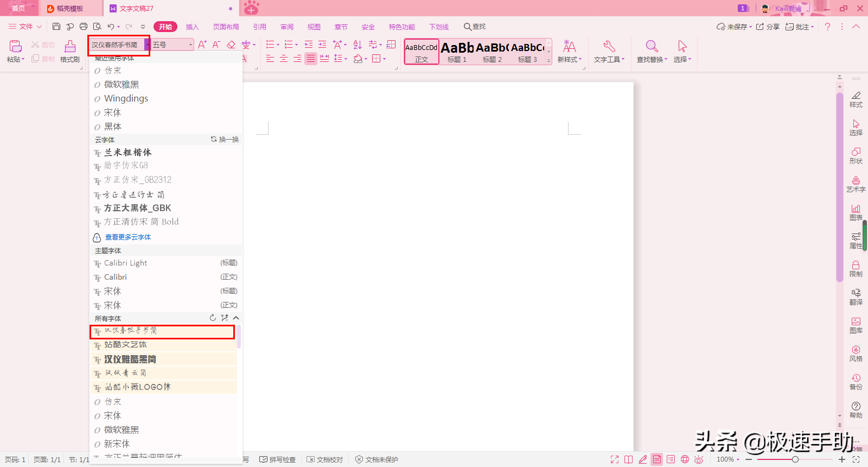
Task: Click the Format Painter (格式刷) icon
Action: point(70,46)
